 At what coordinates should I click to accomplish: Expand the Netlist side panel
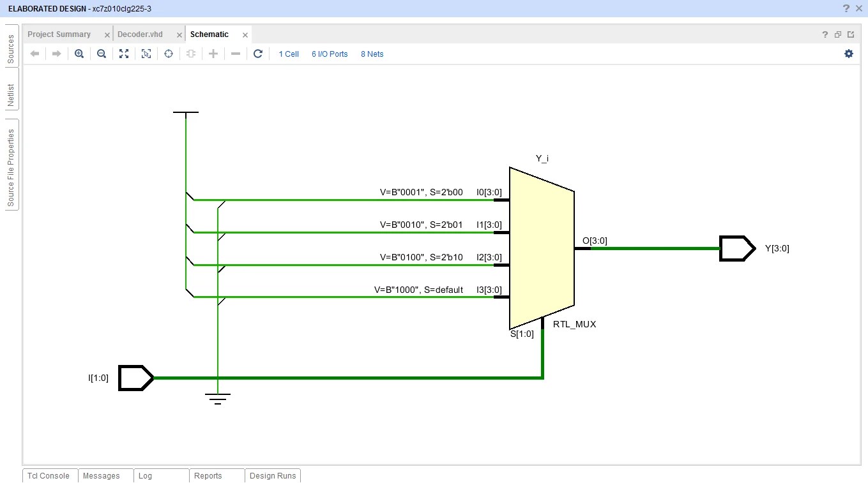11,95
